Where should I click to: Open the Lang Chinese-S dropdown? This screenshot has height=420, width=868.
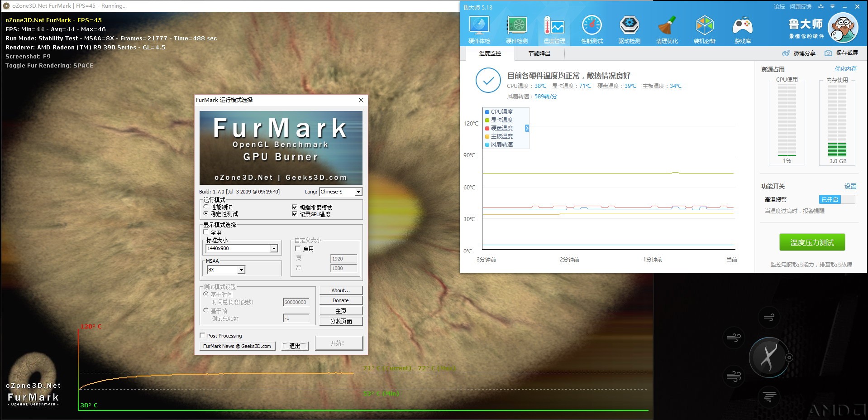point(340,192)
